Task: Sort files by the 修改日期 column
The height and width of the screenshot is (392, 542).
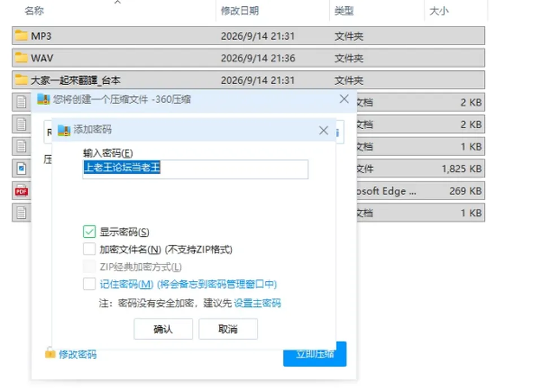Action: [240, 11]
